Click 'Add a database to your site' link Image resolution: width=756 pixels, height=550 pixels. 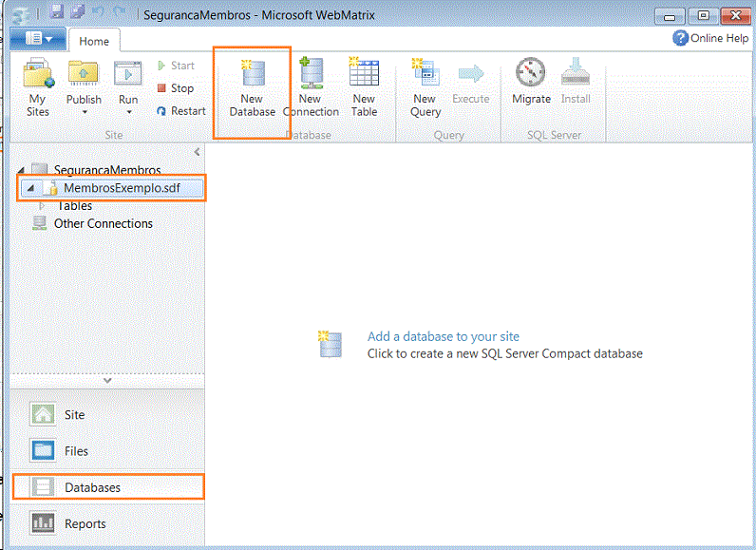[444, 336]
